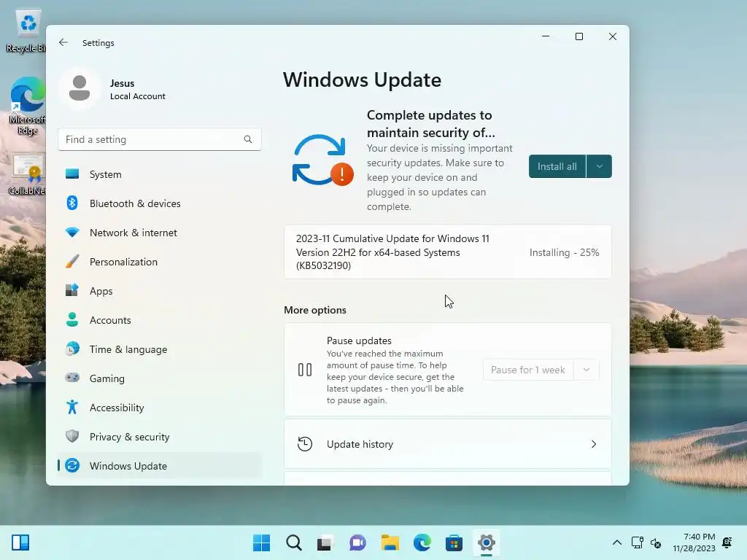The height and width of the screenshot is (560, 747).
Task: Click Pause for 1 week button
Action: [x=528, y=370]
